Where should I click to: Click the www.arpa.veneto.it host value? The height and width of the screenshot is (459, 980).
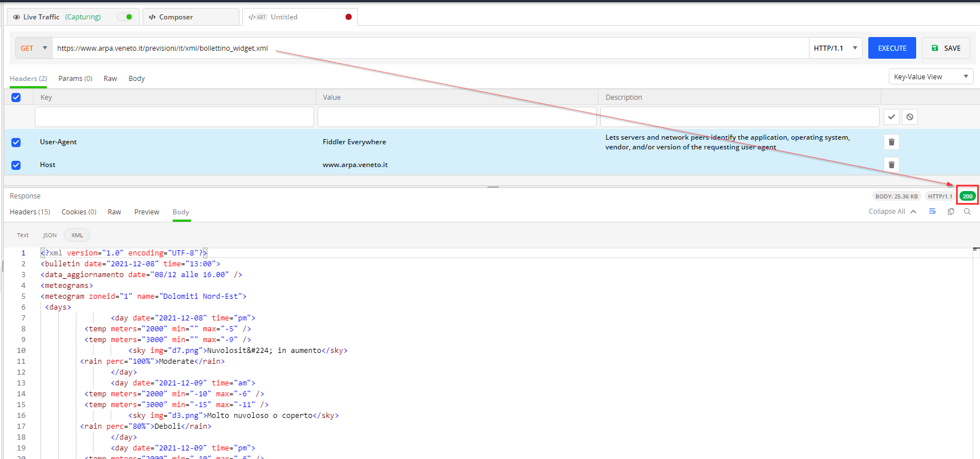355,165
